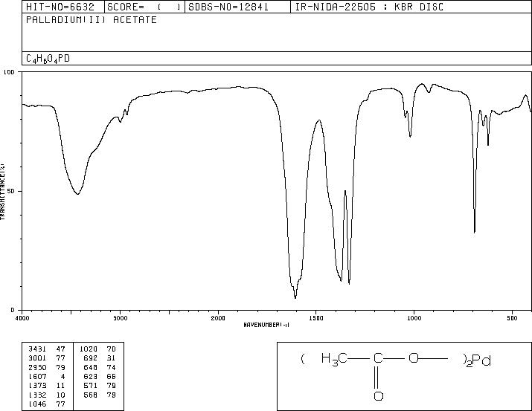The image size is (532, 411).
Task: Click the sharp peak near 692 wavenumber
Action: [474, 232]
